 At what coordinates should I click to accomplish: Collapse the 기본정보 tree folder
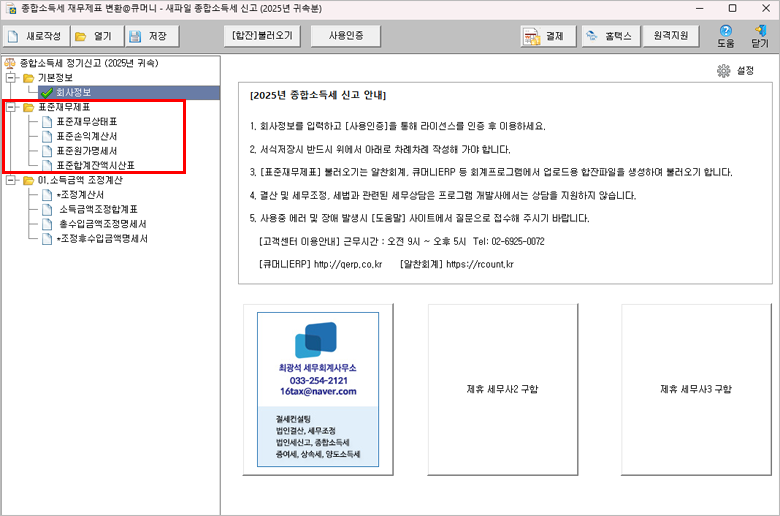click(10, 78)
